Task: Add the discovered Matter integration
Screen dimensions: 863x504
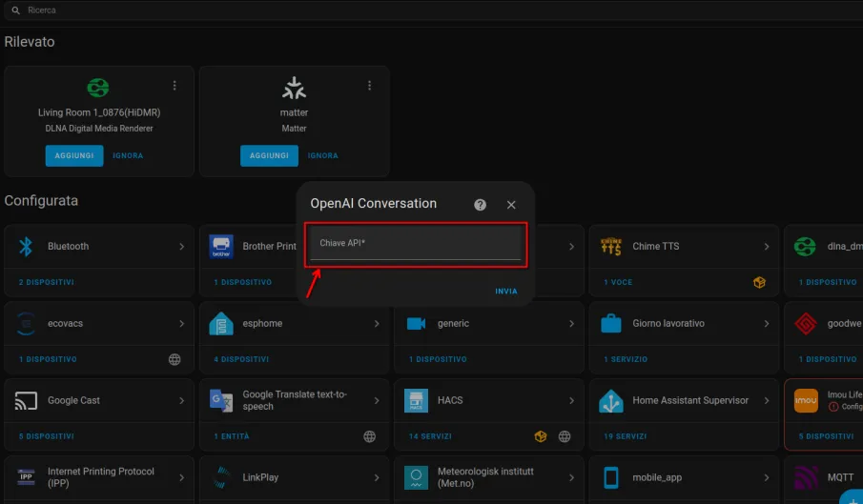Action: 269,155
